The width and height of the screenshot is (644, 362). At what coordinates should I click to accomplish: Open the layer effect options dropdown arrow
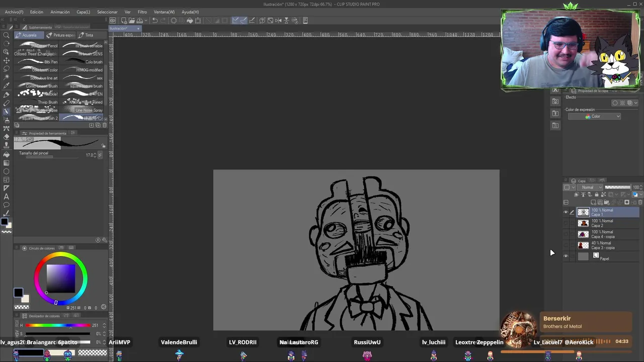pos(636,103)
